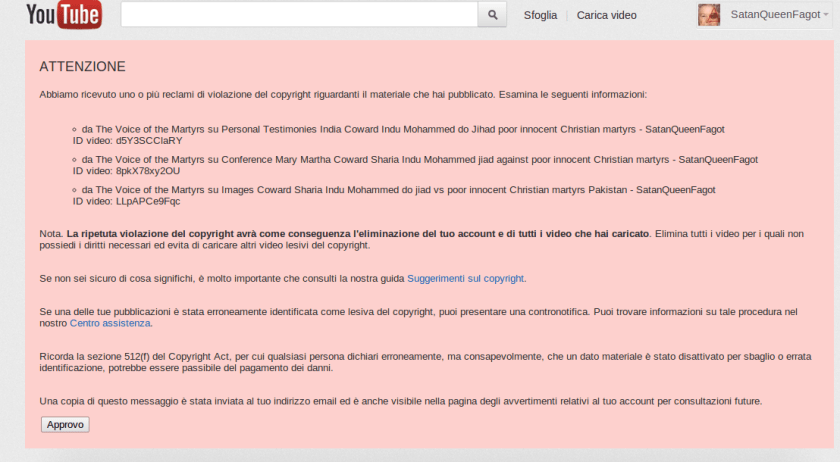
Task: Focus the YouTube search text field
Action: pos(299,15)
